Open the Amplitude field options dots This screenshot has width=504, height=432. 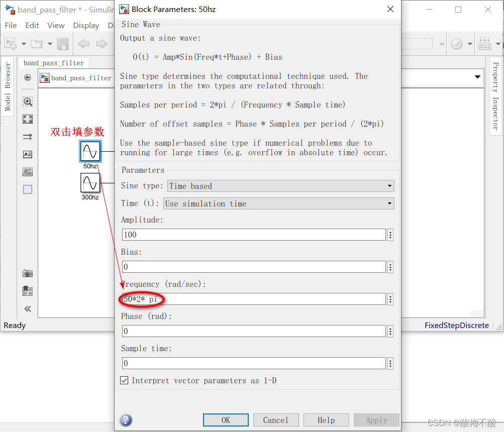point(390,235)
